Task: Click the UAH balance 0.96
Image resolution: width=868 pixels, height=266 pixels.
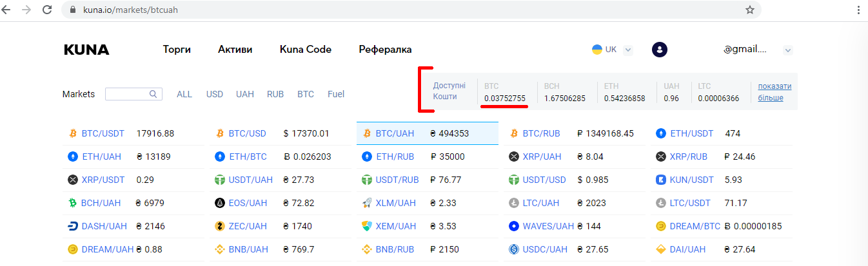Action: pos(671,99)
